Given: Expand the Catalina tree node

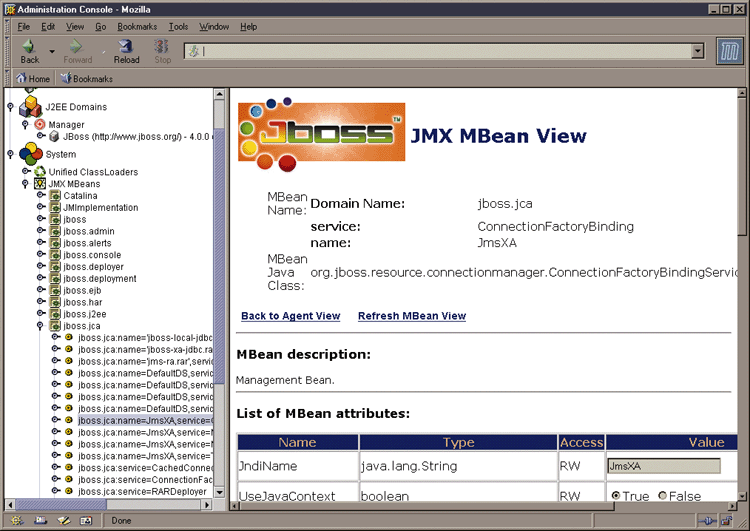Looking at the screenshot, I should tap(41, 195).
